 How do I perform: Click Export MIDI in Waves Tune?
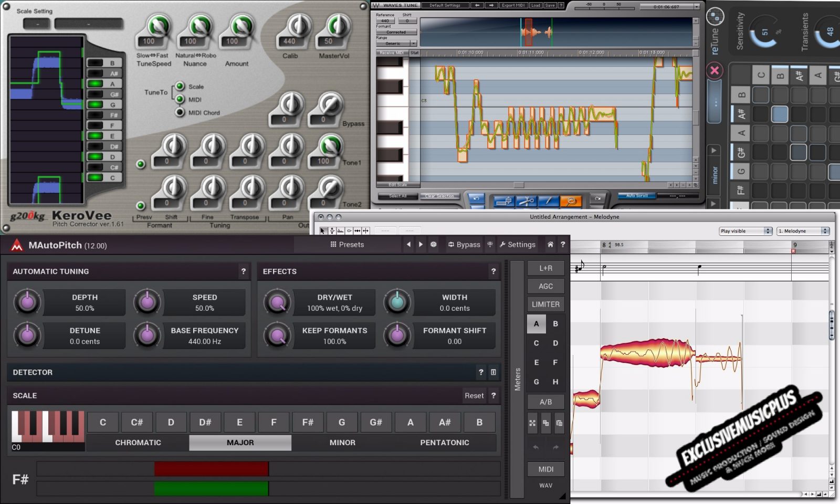coord(513,5)
